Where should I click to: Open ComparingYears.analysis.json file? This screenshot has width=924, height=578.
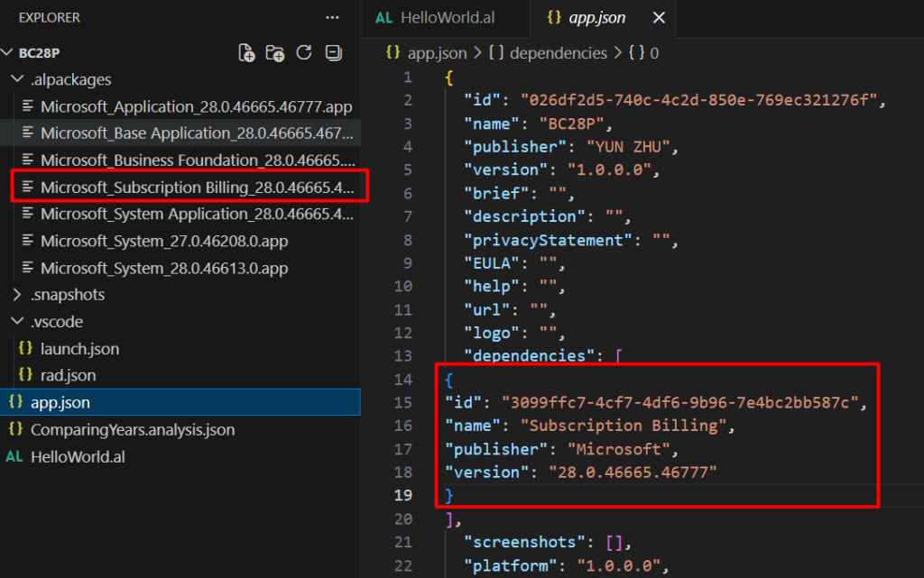point(133,429)
